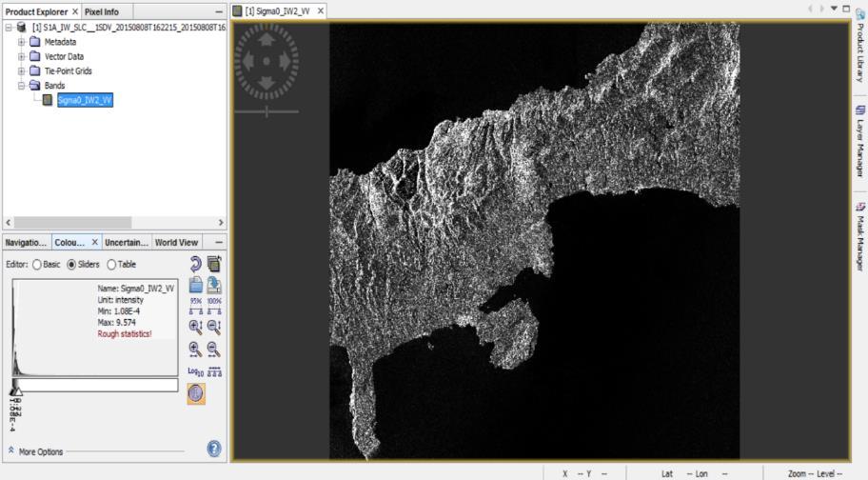Apply colour settings to multiple bands icon

coord(214,264)
